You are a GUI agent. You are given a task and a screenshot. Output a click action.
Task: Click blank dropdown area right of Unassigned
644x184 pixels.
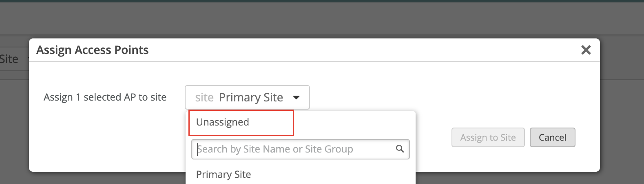(x=355, y=123)
